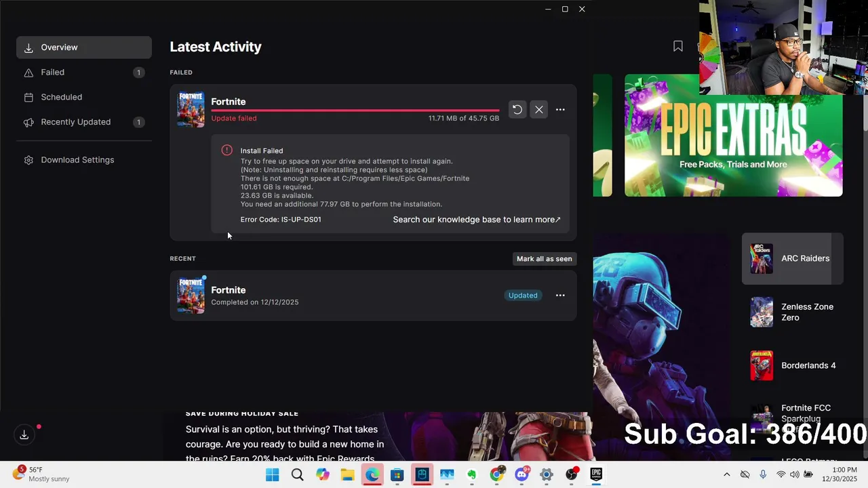The width and height of the screenshot is (868, 488).
Task: Open Download Settings
Action: point(84,160)
